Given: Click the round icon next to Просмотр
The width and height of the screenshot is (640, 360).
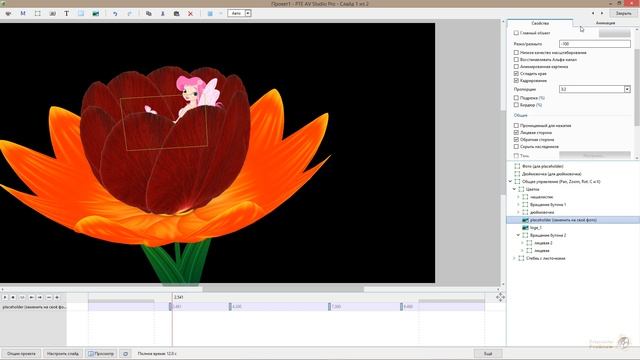Looking at the screenshot, I should 126,354.
